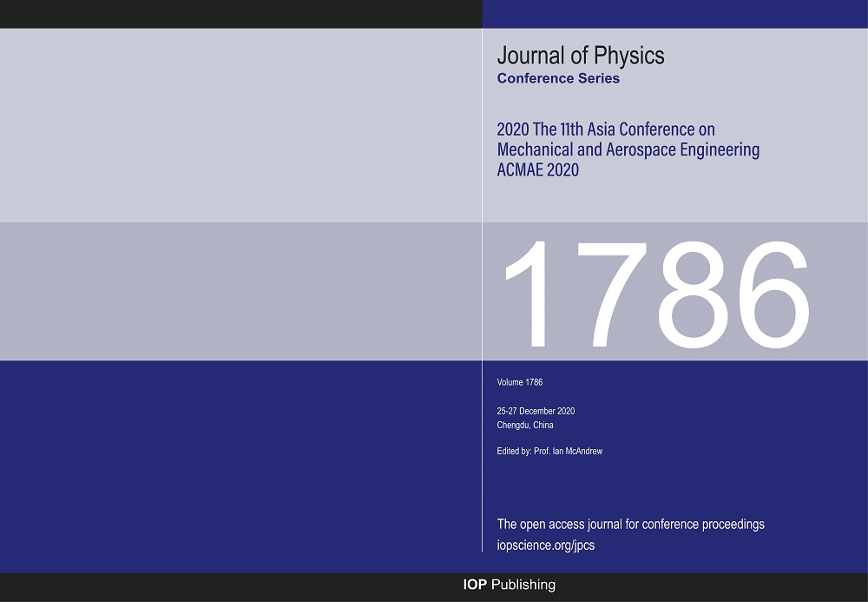Click 'Edited by: Prof. Ian McAndrew'

tap(549, 451)
